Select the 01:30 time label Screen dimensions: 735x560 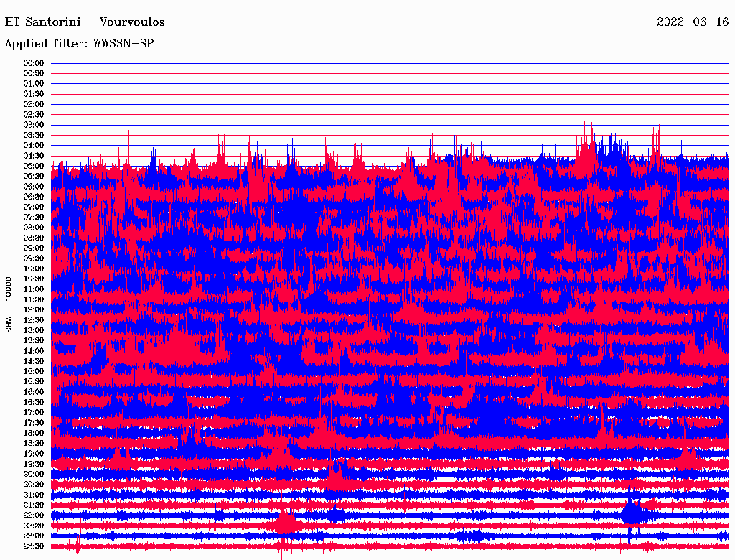34,94
